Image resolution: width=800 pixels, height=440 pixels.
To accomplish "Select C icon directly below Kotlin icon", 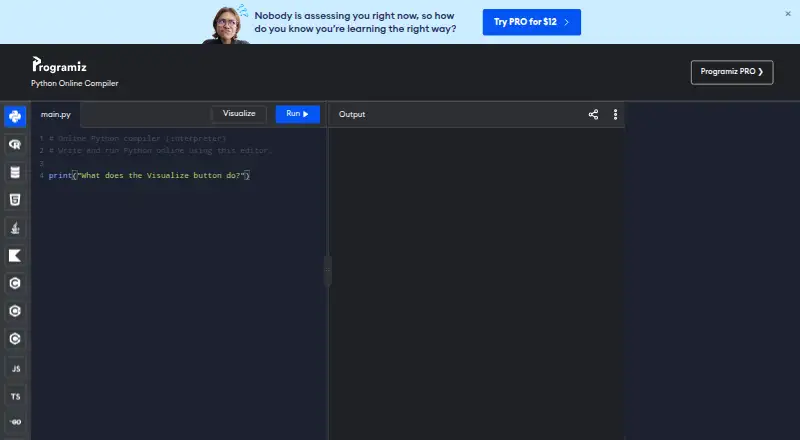I will coord(15,283).
